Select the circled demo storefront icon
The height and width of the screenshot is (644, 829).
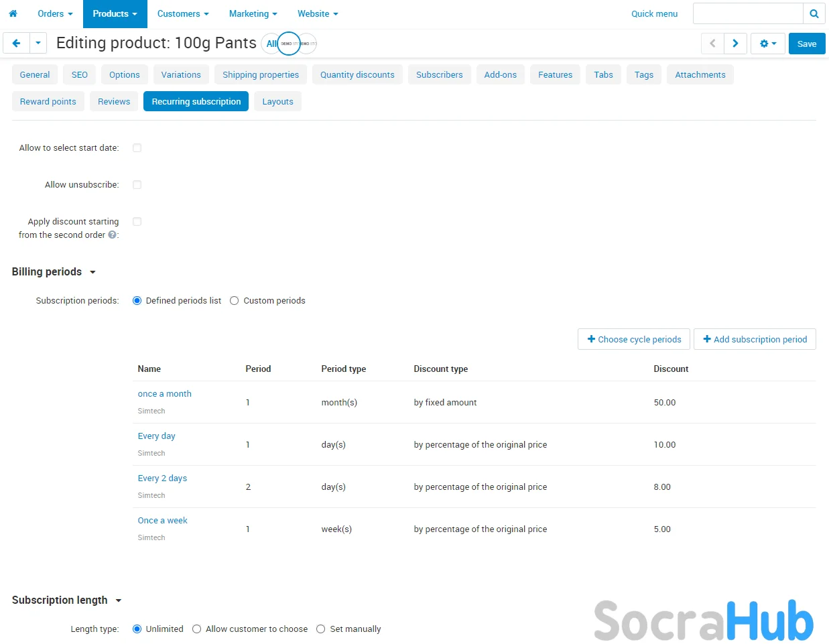(288, 44)
